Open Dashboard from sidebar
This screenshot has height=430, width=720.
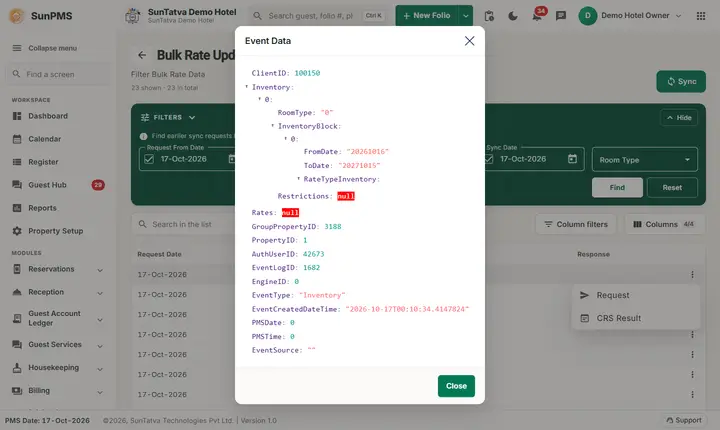(48, 116)
